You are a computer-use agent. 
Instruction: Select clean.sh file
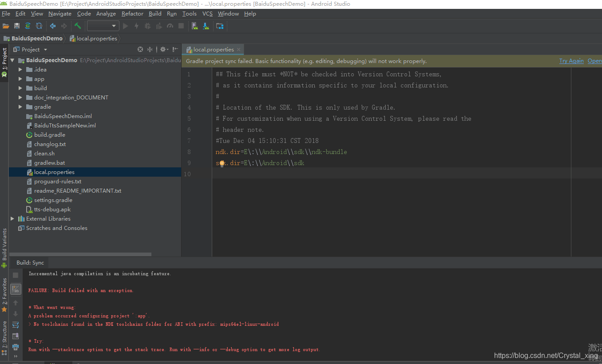tap(44, 153)
